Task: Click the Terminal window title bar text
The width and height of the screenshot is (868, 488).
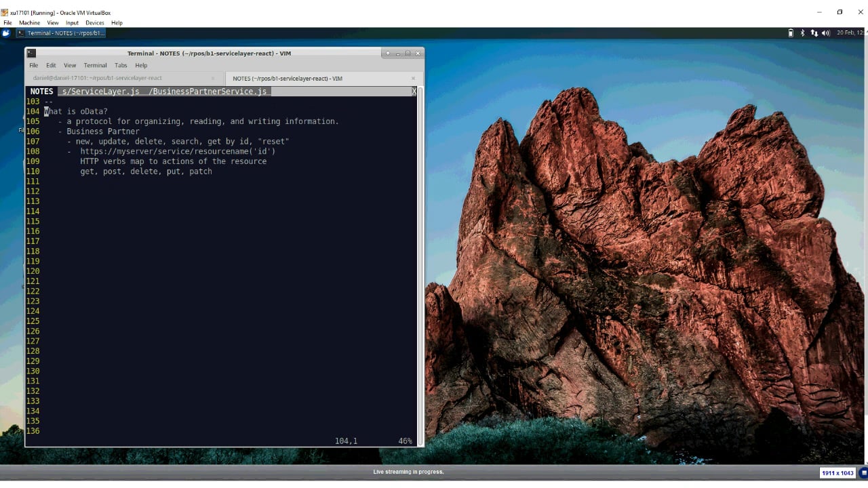Action: point(209,53)
